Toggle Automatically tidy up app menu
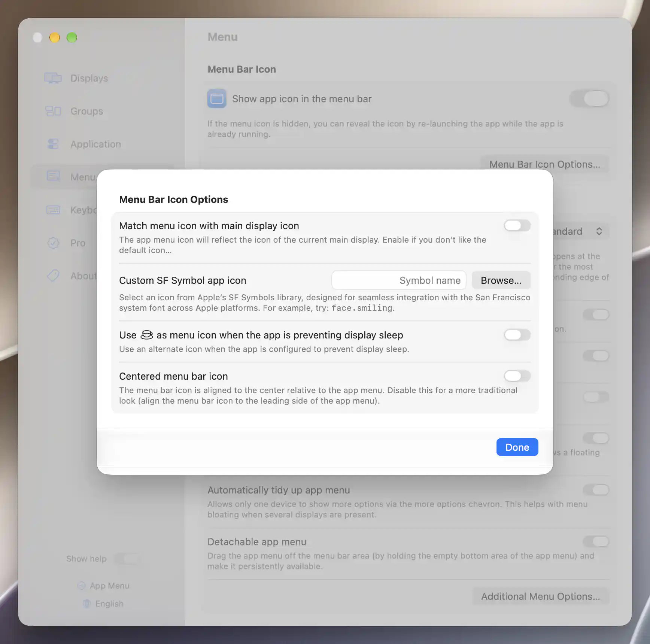 [596, 490]
